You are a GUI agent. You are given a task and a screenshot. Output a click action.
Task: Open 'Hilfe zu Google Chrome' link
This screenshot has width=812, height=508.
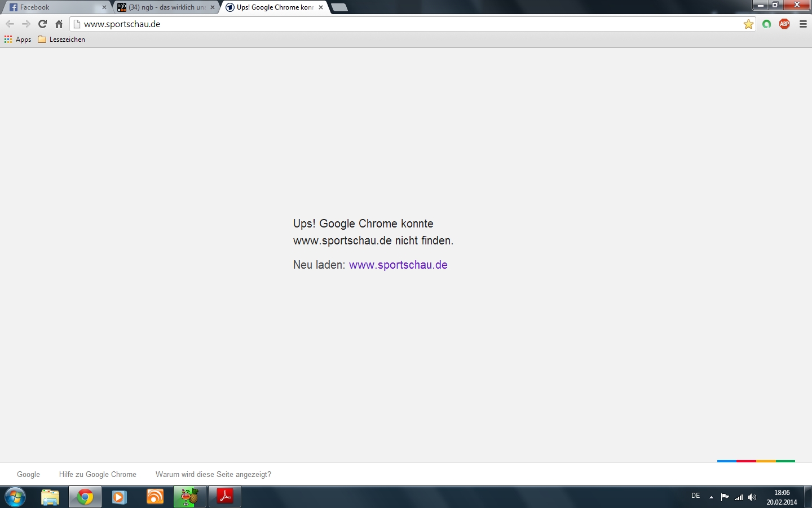pyautogui.click(x=98, y=474)
